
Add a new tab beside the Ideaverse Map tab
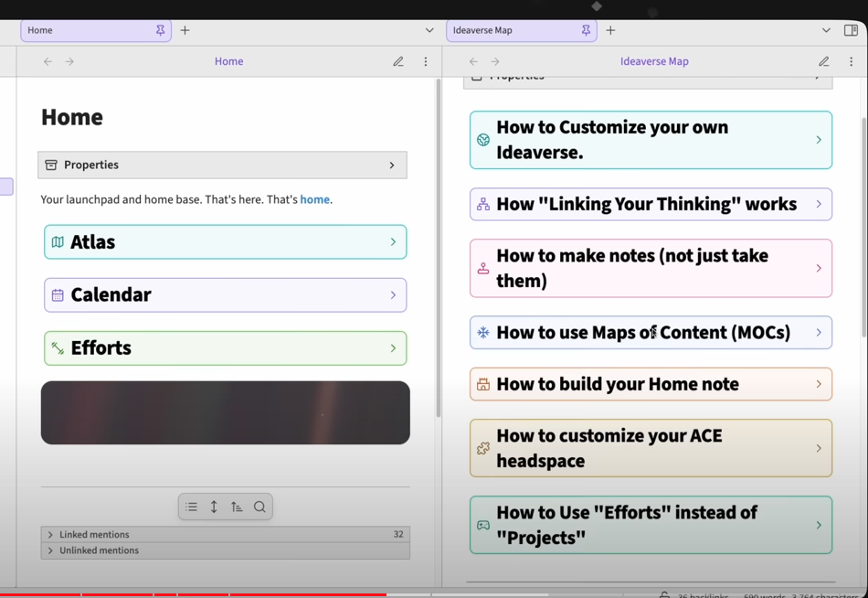coord(610,30)
